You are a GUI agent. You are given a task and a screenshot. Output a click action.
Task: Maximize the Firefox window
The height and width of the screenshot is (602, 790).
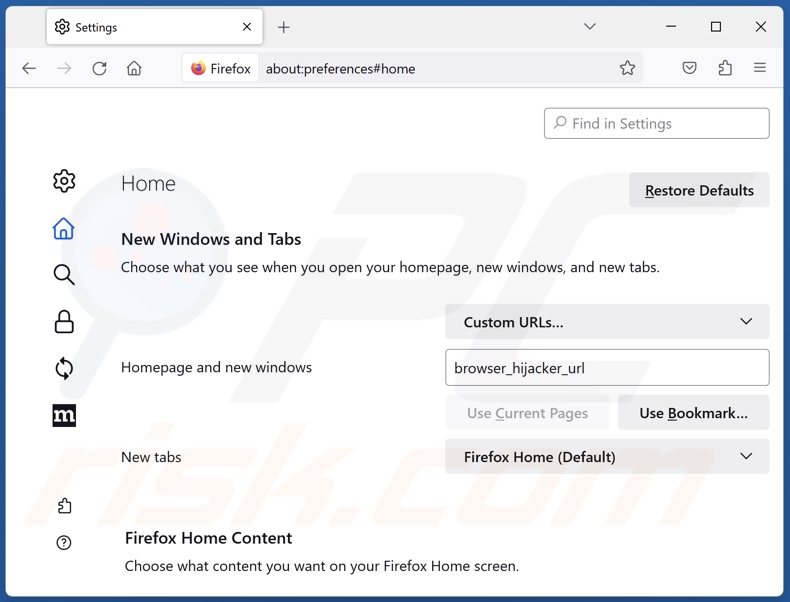715,26
